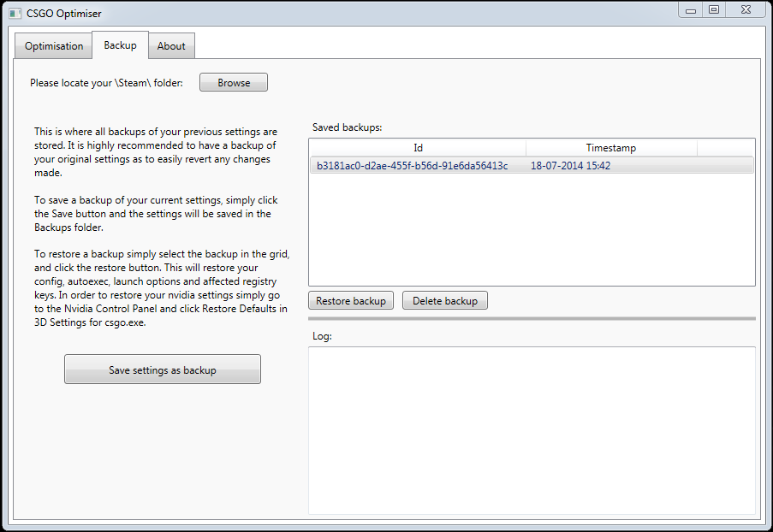Sort backups by the Id column header
The image size is (773, 532).
[418, 148]
